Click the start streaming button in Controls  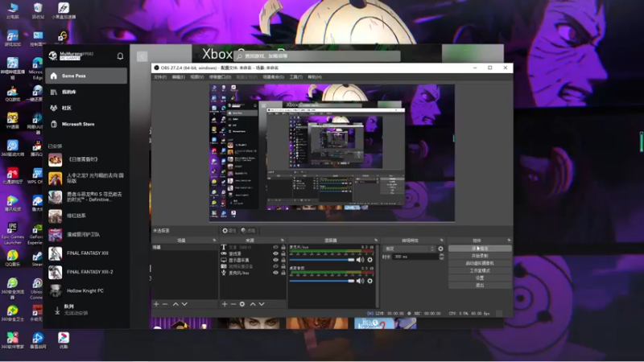(x=480, y=249)
